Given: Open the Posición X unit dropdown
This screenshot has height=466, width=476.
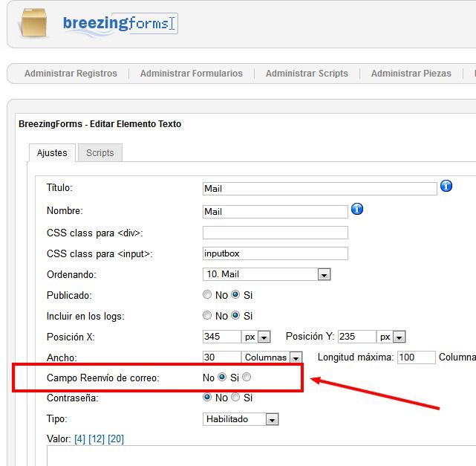Looking at the screenshot, I should (x=256, y=337).
